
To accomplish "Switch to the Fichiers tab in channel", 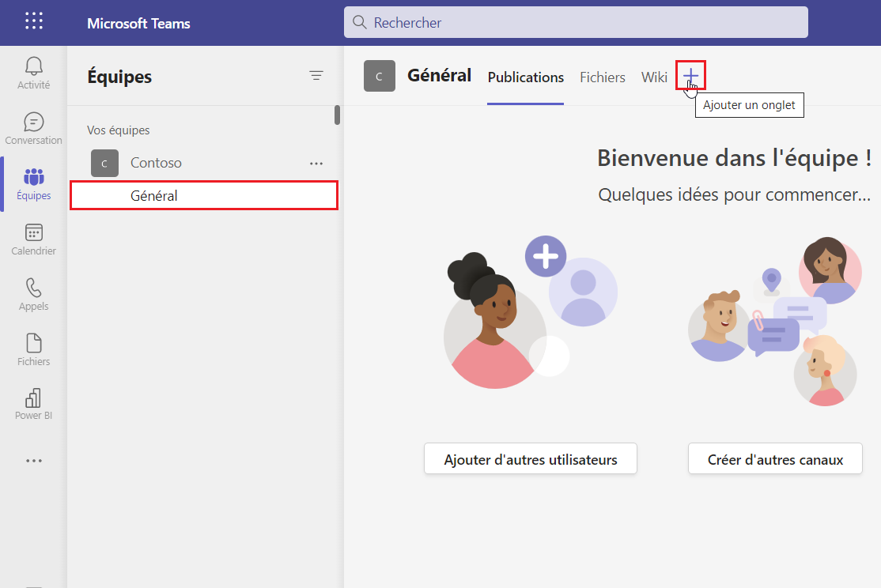I will pyautogui.click(x=603, y=77).
